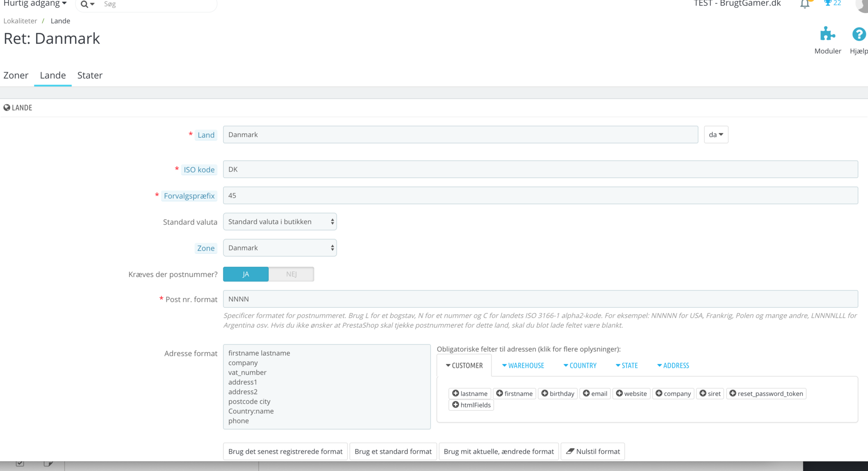Add lastname field via plus icon
The width and height of the screenshot is (868, 471).
456,393
